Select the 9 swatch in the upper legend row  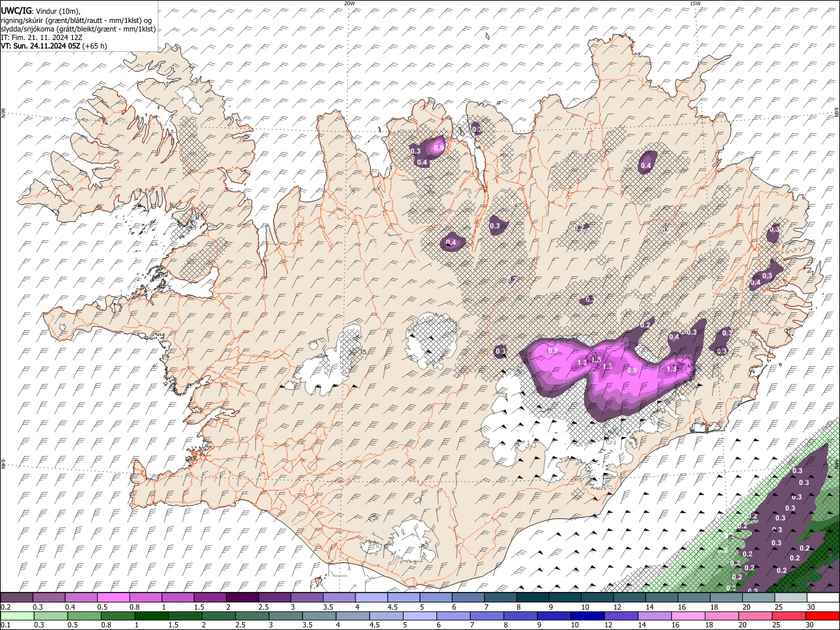pyautogui.click(x=564, y=598)
